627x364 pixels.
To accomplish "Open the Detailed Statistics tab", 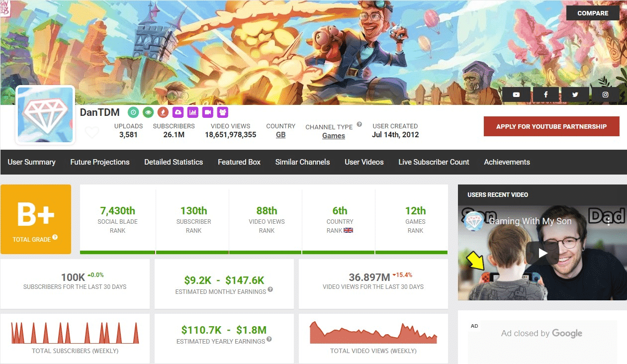I will tap(174, 162).
